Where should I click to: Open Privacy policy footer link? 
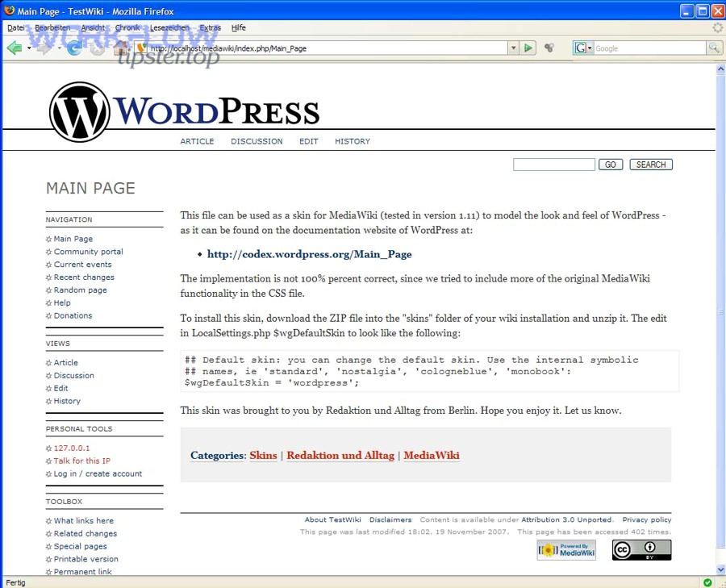646,519
